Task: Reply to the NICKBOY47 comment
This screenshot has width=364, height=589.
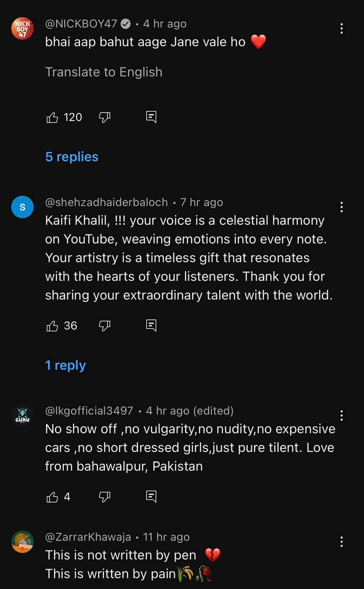Action: coord(151,117)
